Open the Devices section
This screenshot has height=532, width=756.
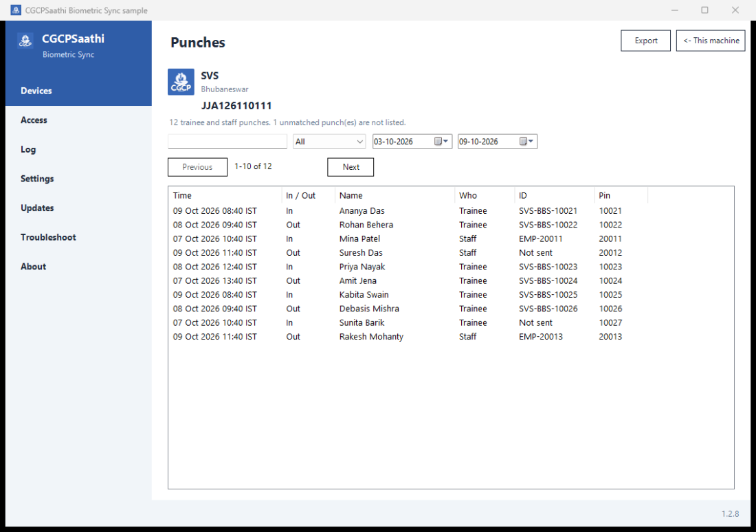[78, 91]
